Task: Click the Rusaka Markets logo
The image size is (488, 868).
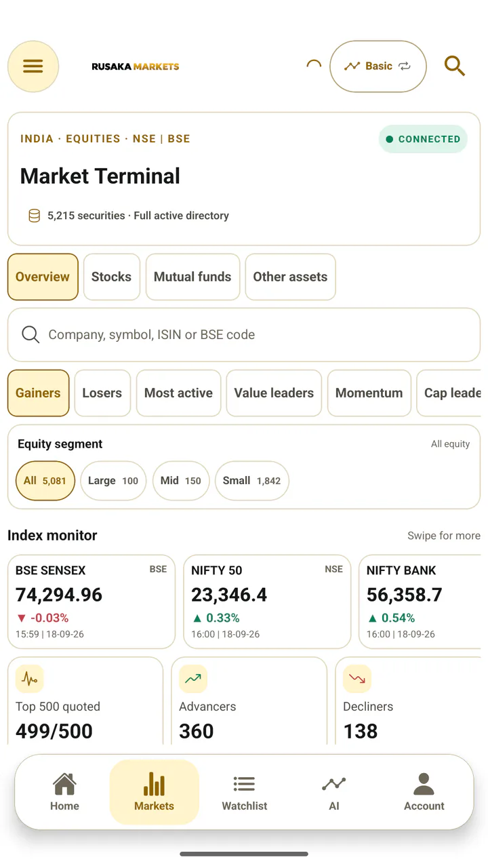Action: point(136,66)
